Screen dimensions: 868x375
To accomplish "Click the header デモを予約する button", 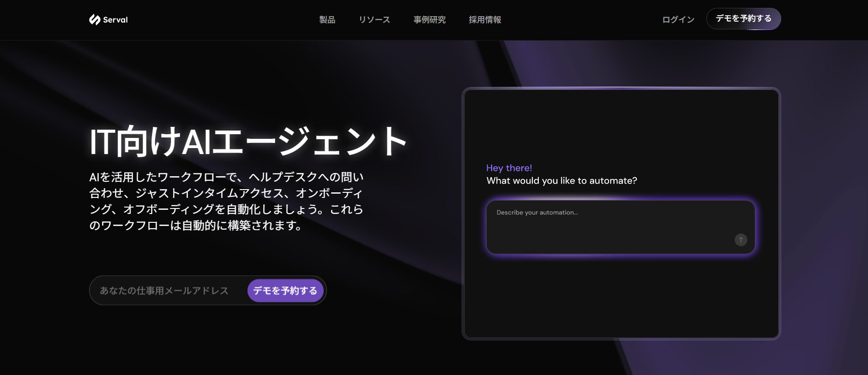I will pyautogui.click(x=743, y=19).
